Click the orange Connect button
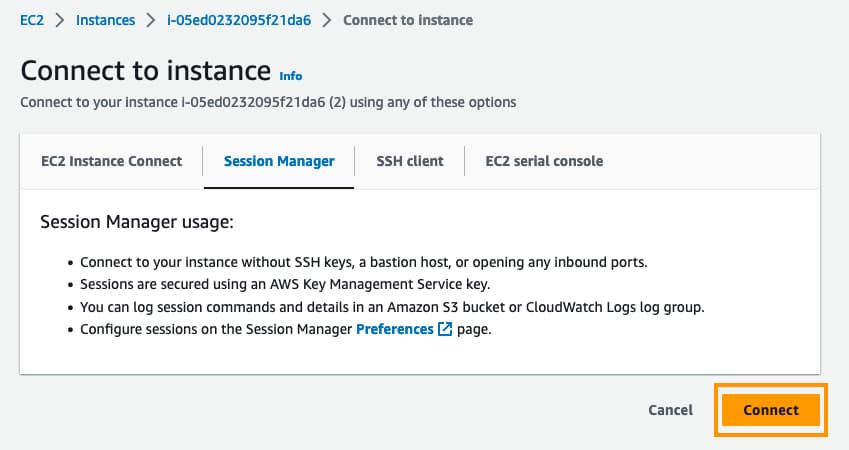 (x=771, y=410)
